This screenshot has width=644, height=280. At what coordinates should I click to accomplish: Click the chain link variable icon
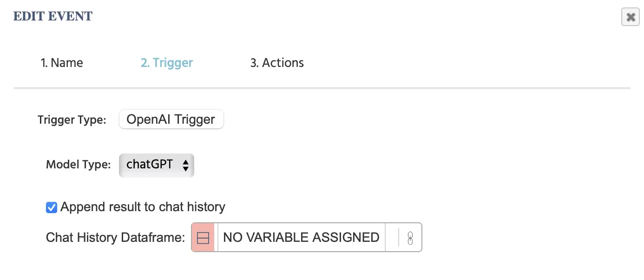click(x=410, y=238)
